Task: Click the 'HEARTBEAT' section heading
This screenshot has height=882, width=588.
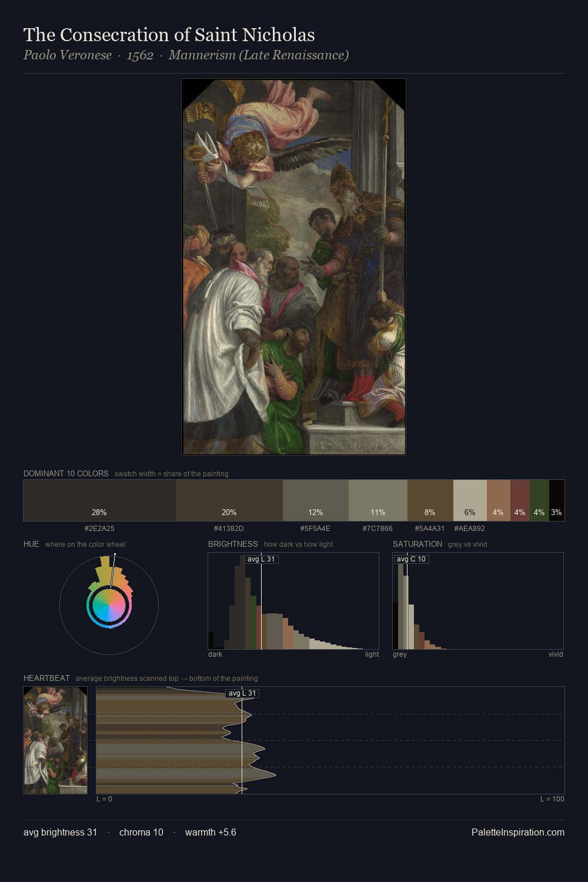Action: (46, 678)
